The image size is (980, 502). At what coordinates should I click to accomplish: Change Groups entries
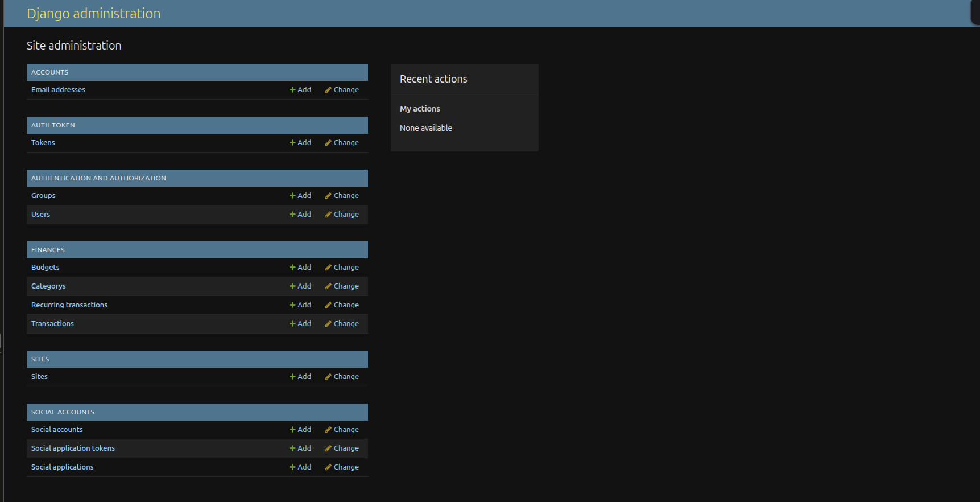tap(342, 196)
